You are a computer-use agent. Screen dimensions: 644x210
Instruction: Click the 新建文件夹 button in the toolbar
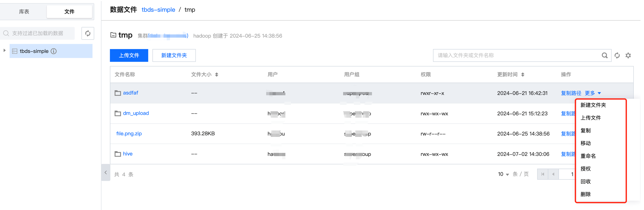pos(174,55)
